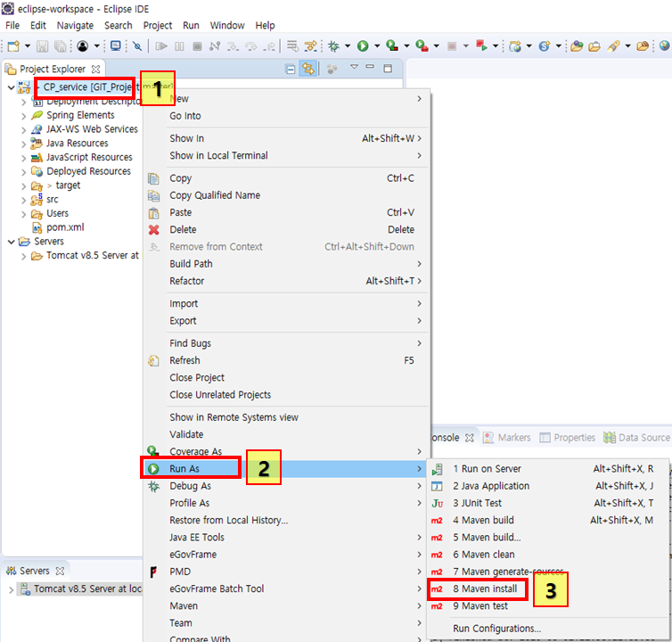672x642 pixels.
Task: Open the File menu
Action: click(x=12, y=25)
